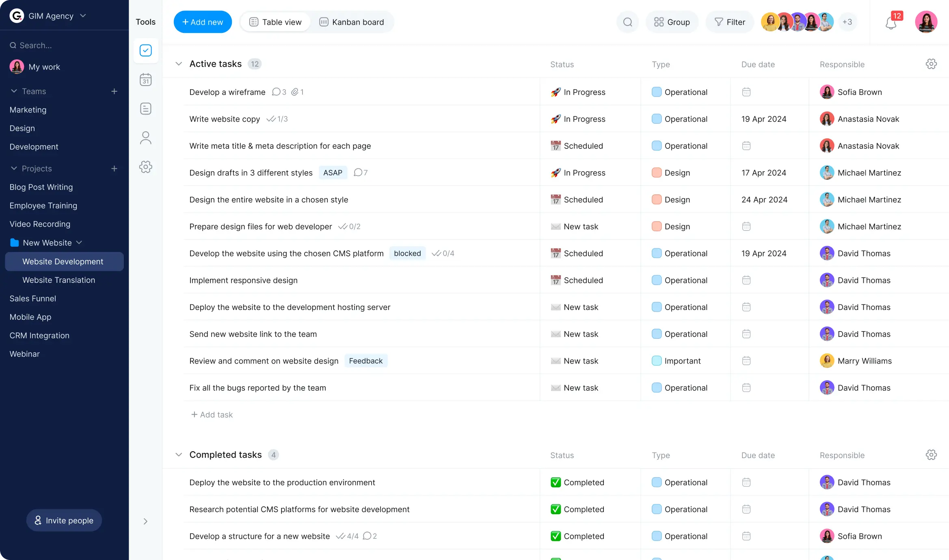Open the Tools settings gear icon
Screen dimensions: 949x560
pos(145,167)
